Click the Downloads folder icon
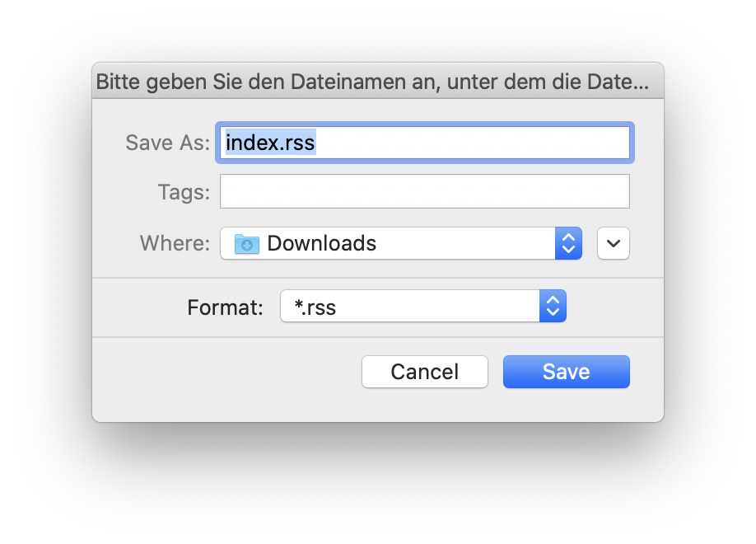The image size is (756, 544). coord(246,244)
